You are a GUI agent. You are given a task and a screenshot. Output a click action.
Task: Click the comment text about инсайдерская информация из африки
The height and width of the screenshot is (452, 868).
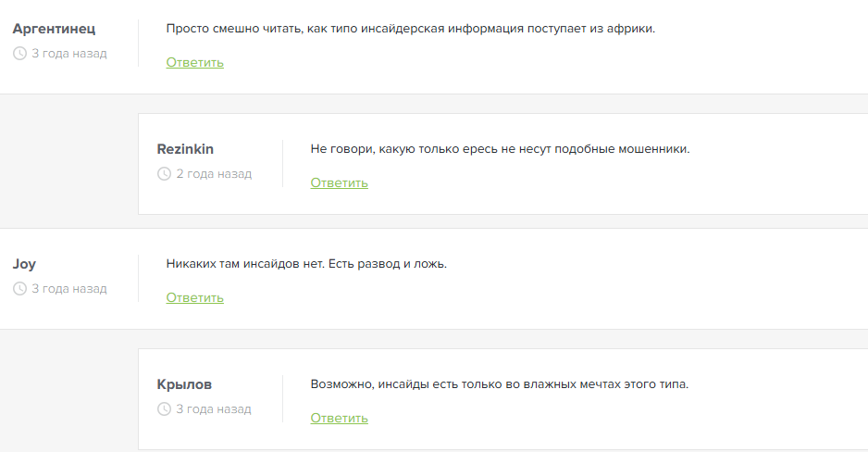click(410, 29)
